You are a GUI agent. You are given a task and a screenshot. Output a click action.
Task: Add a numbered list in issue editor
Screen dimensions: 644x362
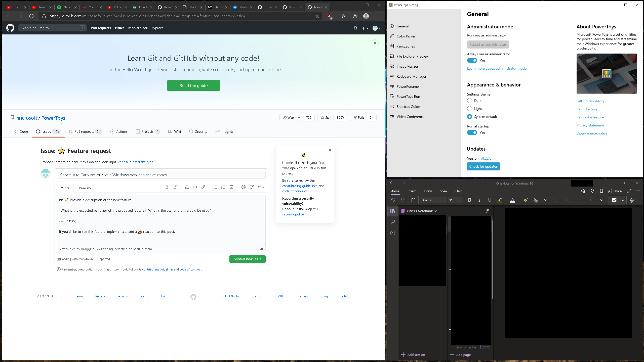point(223,187)
